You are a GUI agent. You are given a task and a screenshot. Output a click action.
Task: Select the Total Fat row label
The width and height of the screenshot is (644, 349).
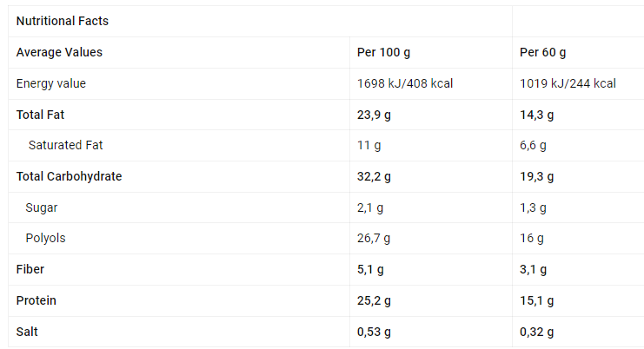pyautogui.click(x=41, y=115)
